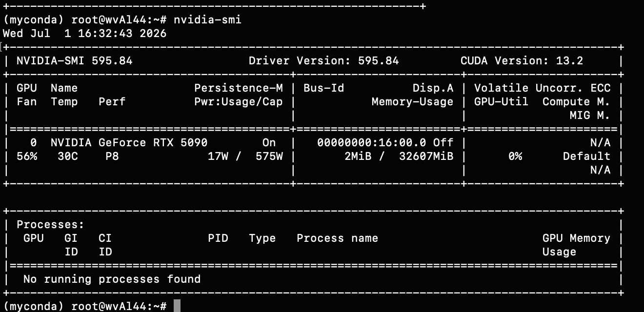The width and height of the screenshot is (644, 312).
Task: Click the persistence value 'On'
Action: [269, 143]
